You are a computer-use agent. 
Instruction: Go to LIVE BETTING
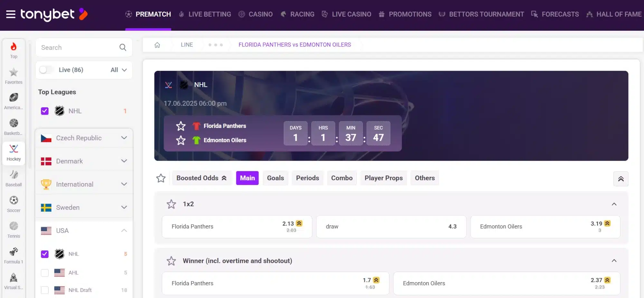205,14
